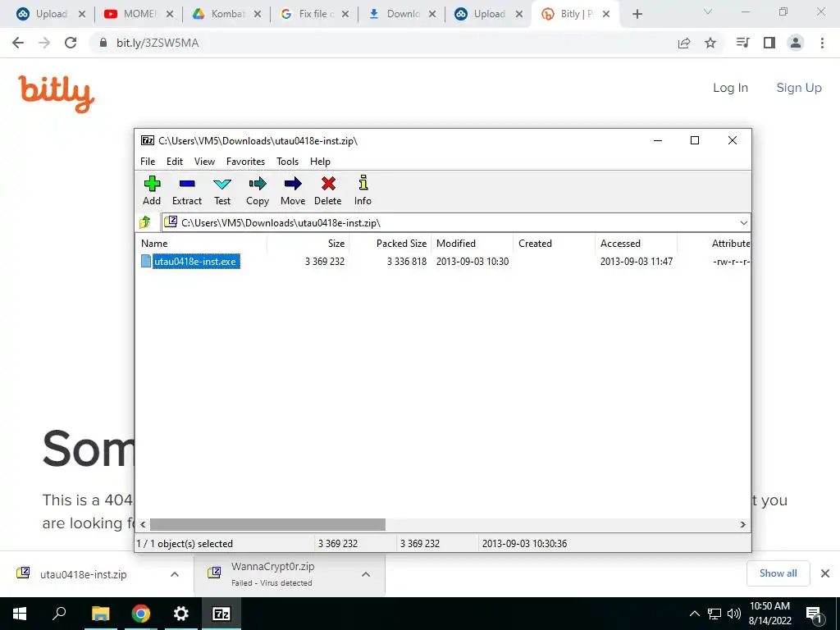Open Chrome from the taskbar
Viewport: 840px width, 630px height.
[x=141, y=614]
